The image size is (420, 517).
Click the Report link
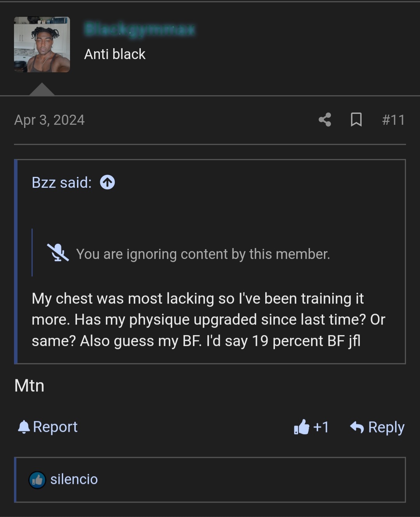(x=56, y=426)
